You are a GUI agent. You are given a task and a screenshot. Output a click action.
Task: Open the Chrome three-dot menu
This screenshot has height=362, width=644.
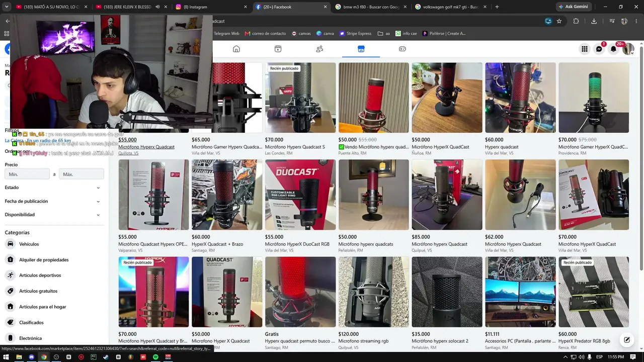click(x=636, y=21)
